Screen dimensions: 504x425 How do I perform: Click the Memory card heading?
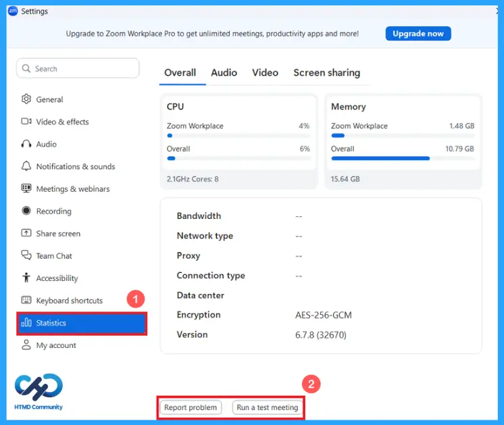point(349,107)
